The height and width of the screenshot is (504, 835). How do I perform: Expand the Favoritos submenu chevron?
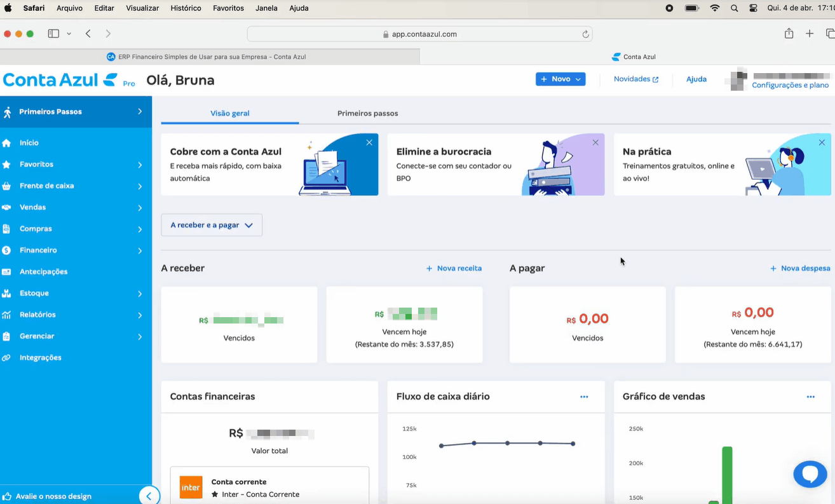tap(140, 165)
